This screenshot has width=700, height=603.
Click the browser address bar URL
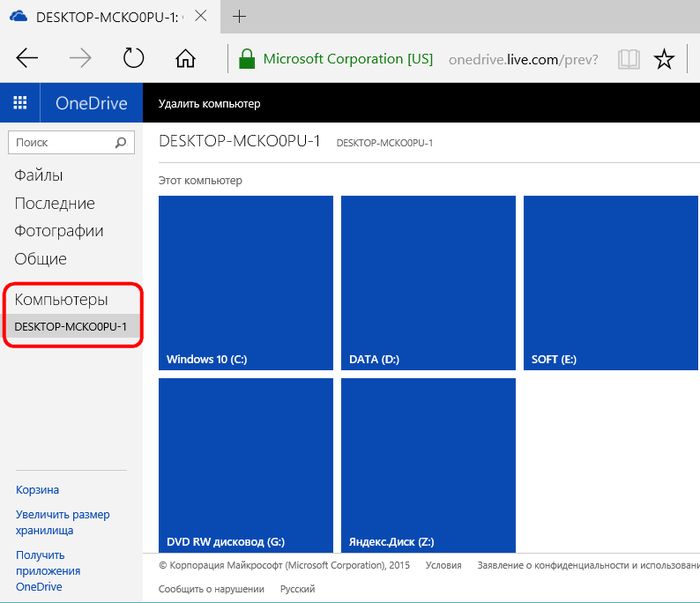pos(524,59)
